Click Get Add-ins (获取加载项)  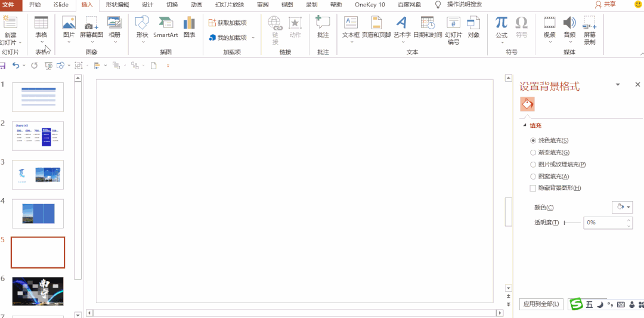227,23
